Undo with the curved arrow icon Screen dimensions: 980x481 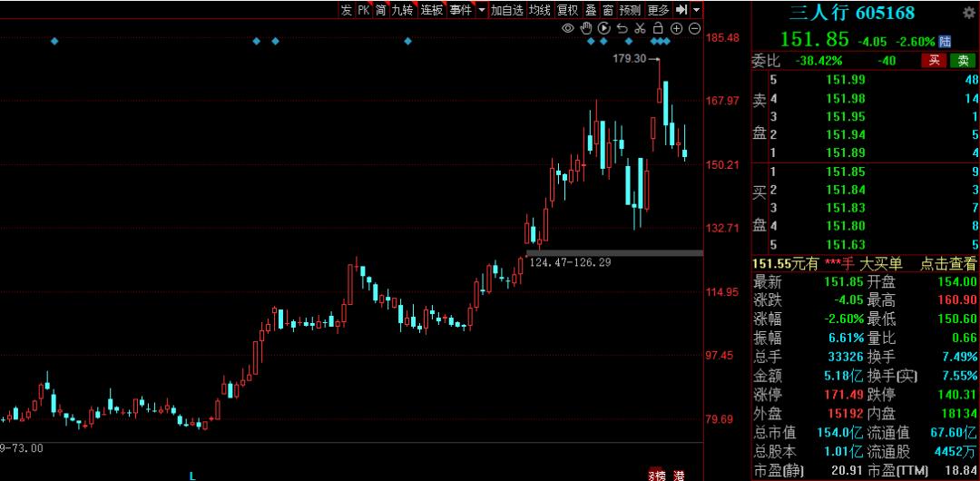(x=622, y=28)
